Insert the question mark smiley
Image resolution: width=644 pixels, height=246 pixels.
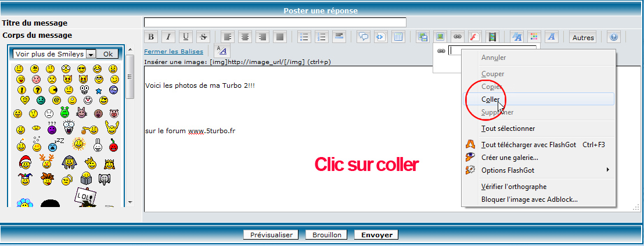(37, 90)
